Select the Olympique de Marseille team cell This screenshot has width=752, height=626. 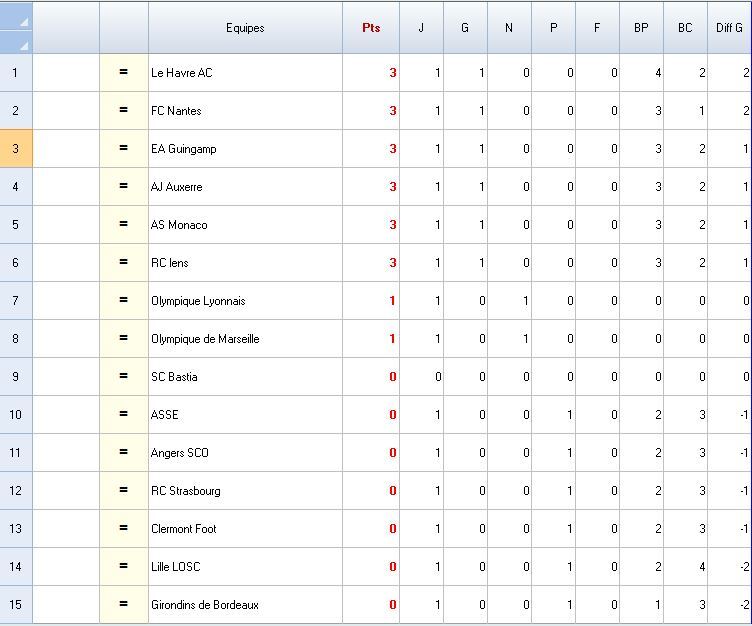[245, 339]
